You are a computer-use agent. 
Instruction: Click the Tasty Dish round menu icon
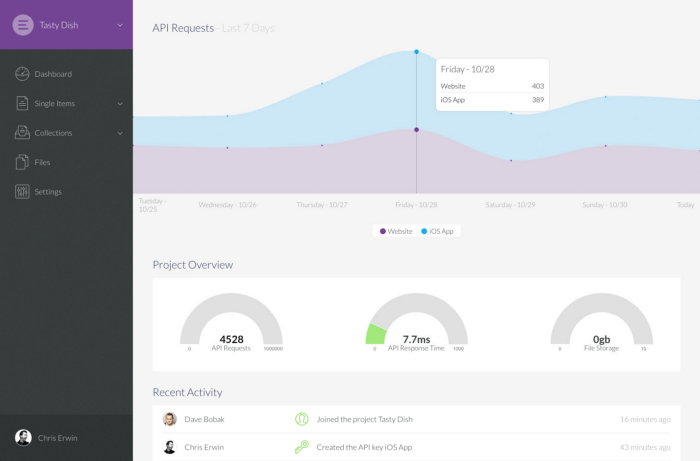pos(23,25)
